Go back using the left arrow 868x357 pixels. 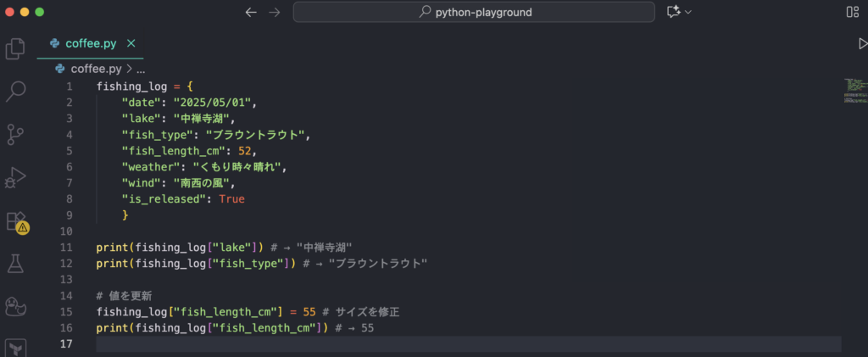pyautogui.click(x=250, y=12)
